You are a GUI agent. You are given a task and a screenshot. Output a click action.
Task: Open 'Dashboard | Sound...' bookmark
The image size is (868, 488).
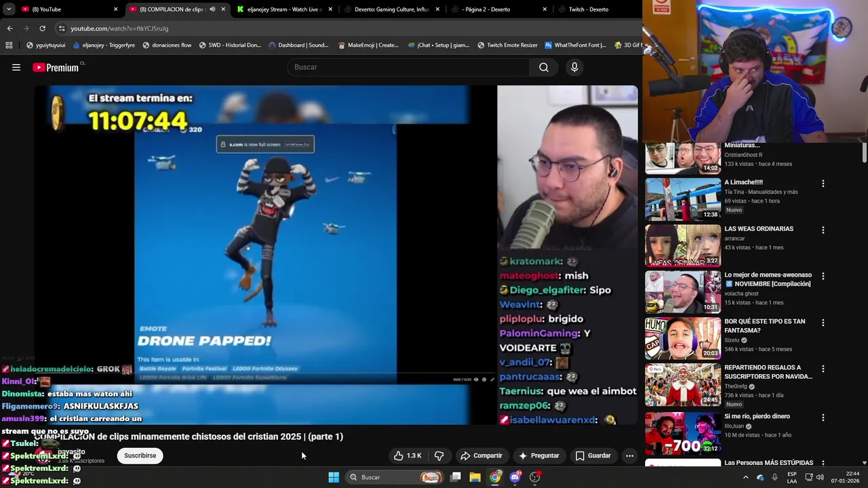pyautogui.click(x=298, y=45)
